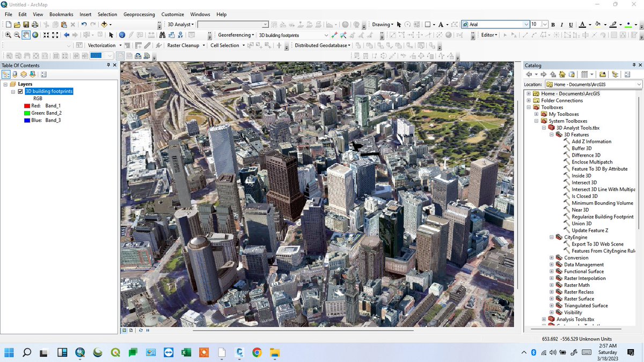
Task: Save the map with the Save icon
Action: pos(26,25)
